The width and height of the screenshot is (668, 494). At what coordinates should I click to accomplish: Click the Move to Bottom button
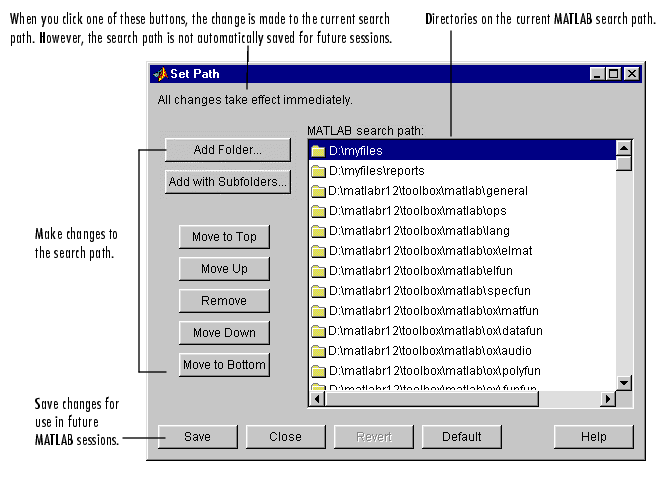(224, 365)
